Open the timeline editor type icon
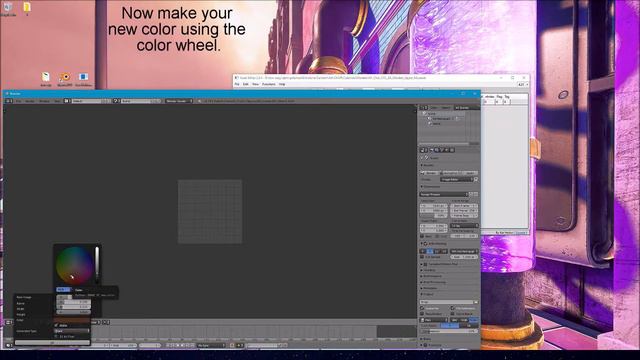 pyautogui.click(x=8, y=345)
